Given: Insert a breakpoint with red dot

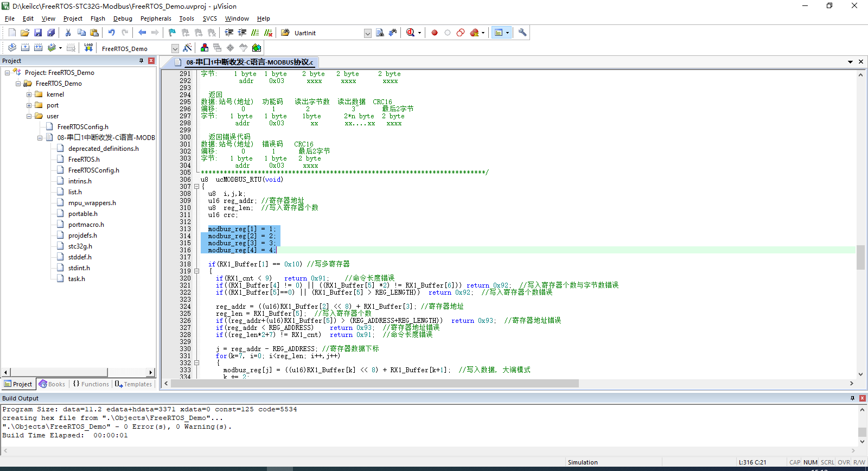Looking at the screenshot, I should [435, 33].
